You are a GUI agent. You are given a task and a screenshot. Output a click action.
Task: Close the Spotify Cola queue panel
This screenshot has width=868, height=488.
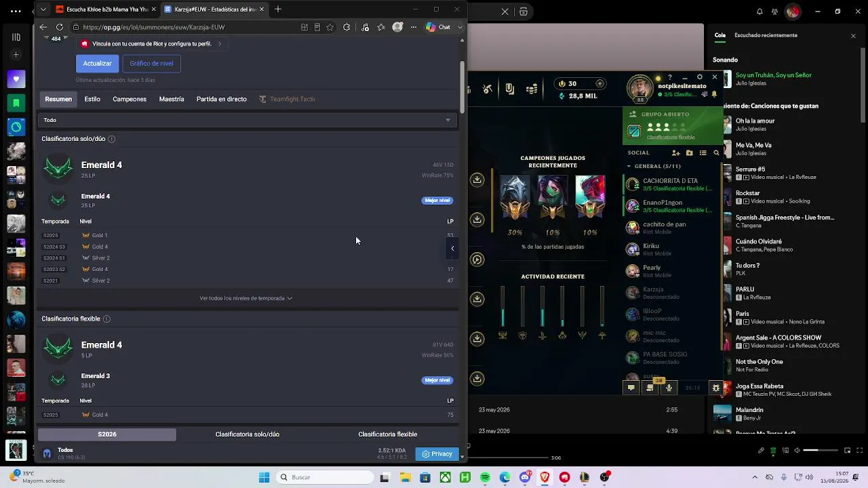(853, 35)
